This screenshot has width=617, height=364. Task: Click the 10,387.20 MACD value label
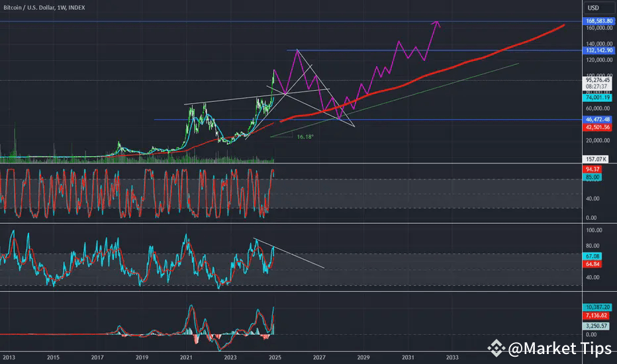click(x=597, y=307)
